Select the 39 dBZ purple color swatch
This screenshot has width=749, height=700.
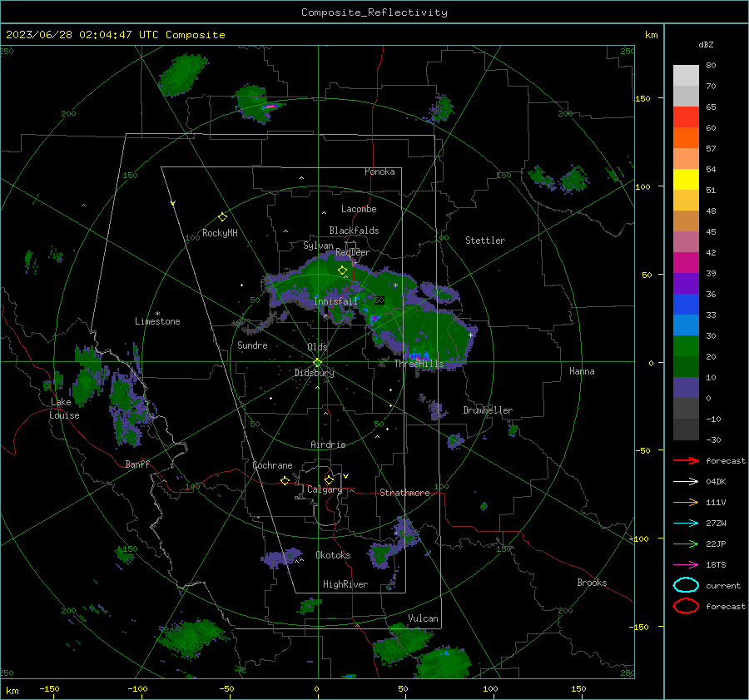[686, 284]
